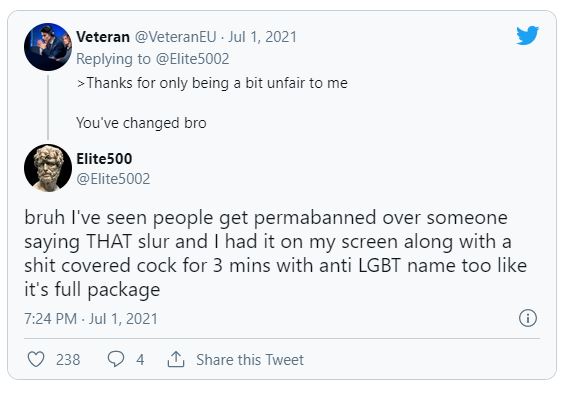Open the Elite500 statue bust avatar
Screen dimensions: 564x394
48,168
